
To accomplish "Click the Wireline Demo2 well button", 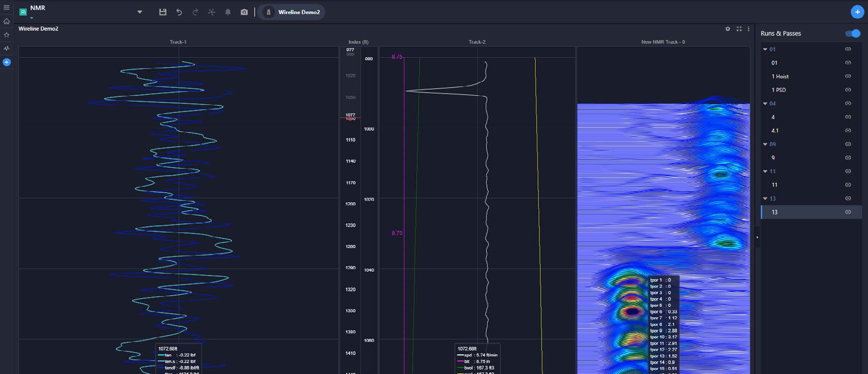I will click(x=292, y=12).
